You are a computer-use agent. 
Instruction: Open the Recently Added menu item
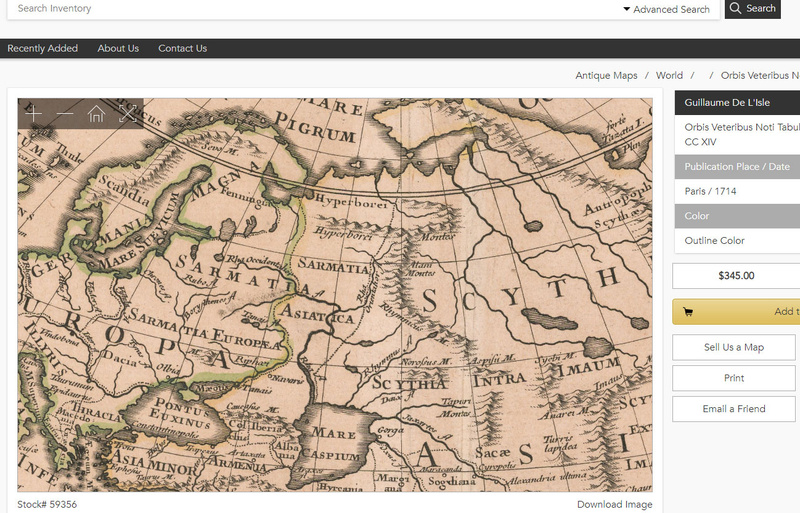(42, 48)
